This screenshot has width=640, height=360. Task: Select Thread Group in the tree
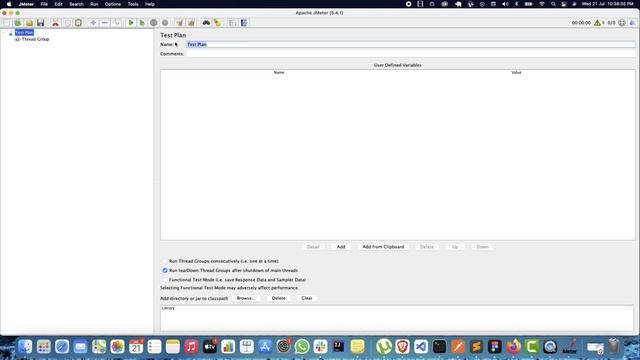click(x=35, y=39)
